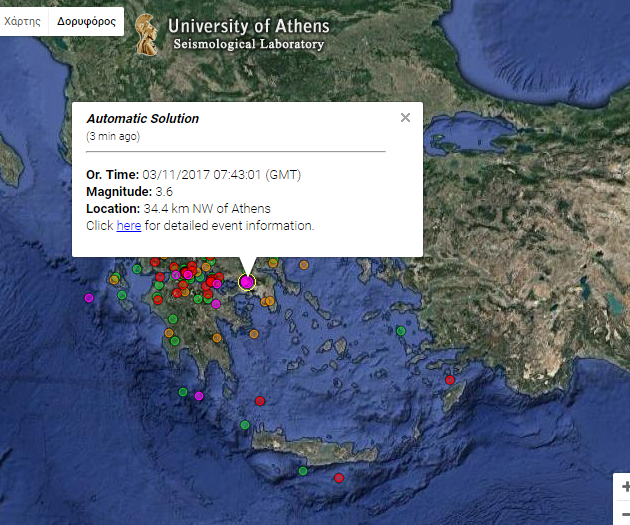This screenshot has height=525, width=630.
Task: Select the green marker in the eastern Aegean
Action: (x=401, y=331)
